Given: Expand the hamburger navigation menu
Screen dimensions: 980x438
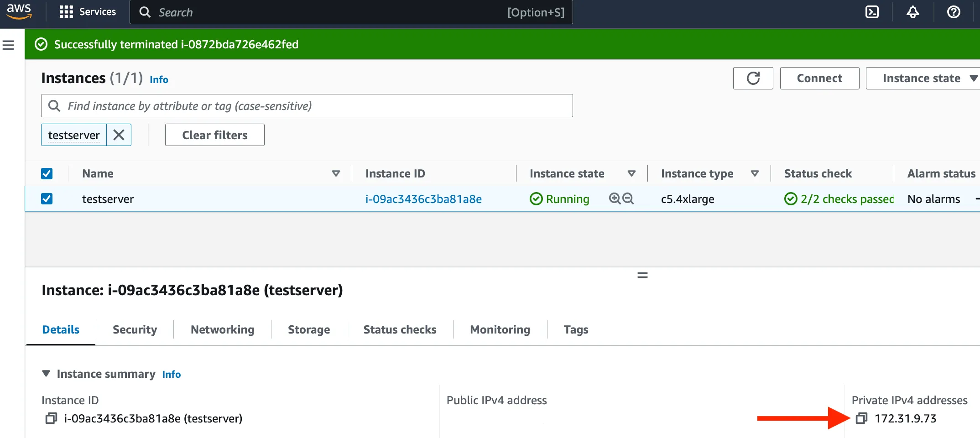Looking at the screenshot, I should pos(8,45).
